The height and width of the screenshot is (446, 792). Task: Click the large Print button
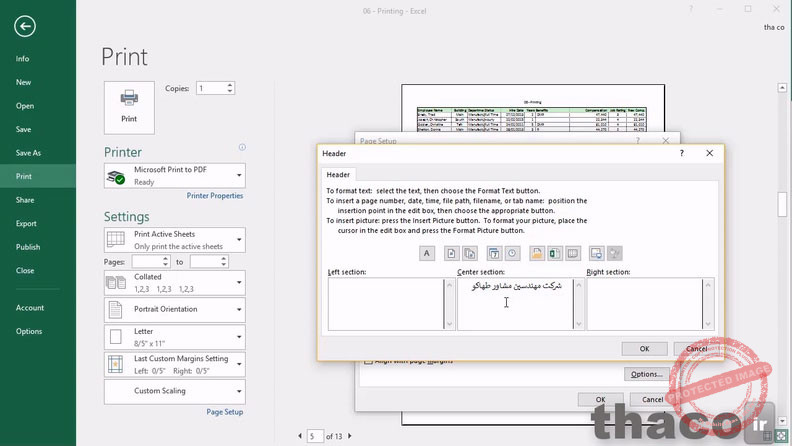click(x=129, y=108)
